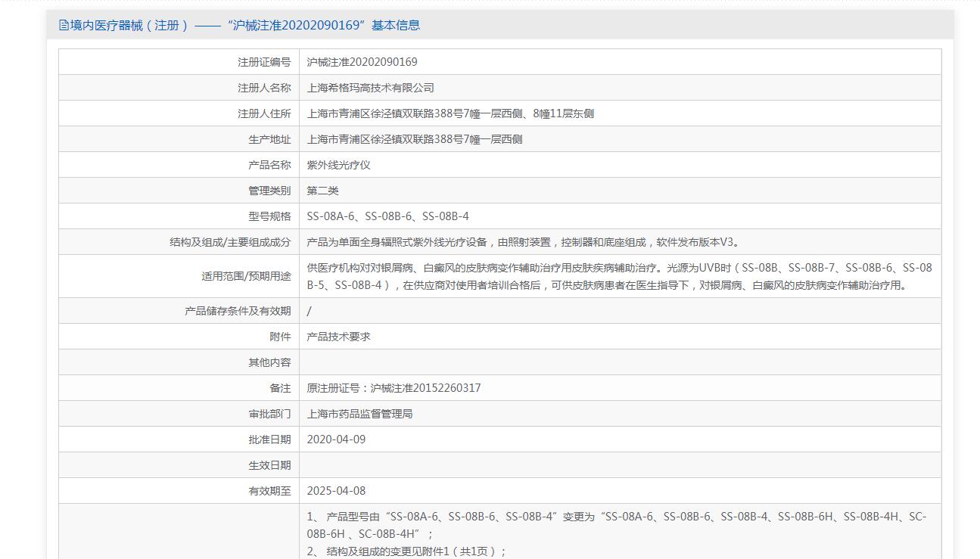Select product name 紫外线光疗仪
Screen dimensions: 980x559
338,165
